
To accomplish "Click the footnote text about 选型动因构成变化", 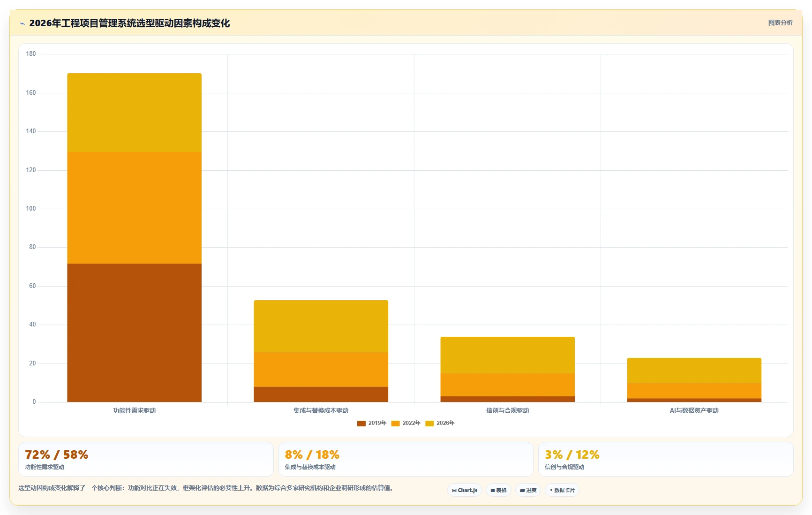I will tap(205, 488).
